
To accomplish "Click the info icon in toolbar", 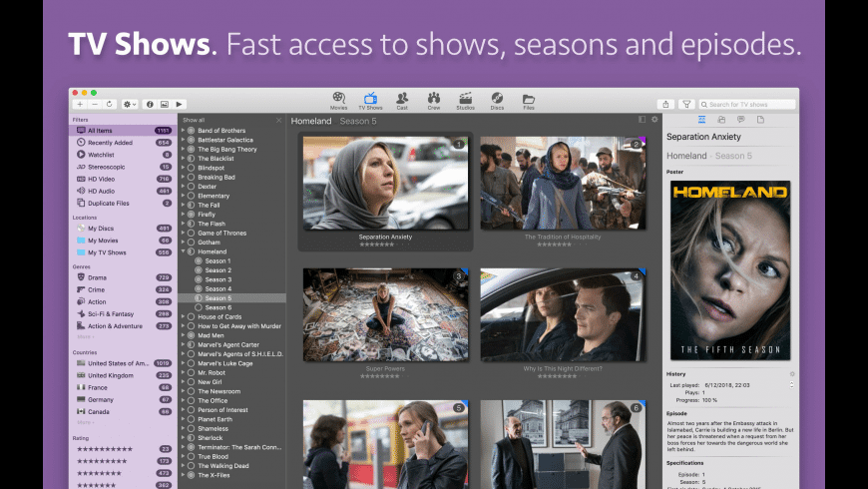I will [150, 104].
